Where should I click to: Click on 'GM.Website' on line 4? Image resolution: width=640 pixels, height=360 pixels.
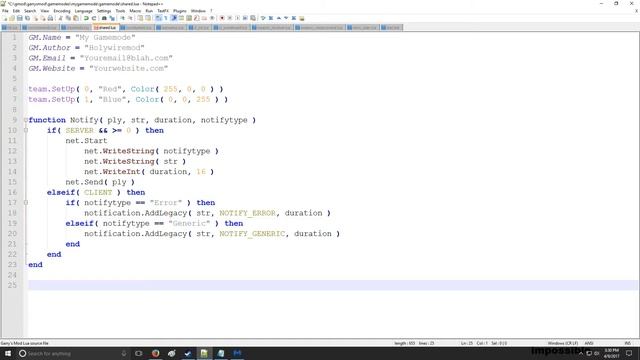click(52, 68)
